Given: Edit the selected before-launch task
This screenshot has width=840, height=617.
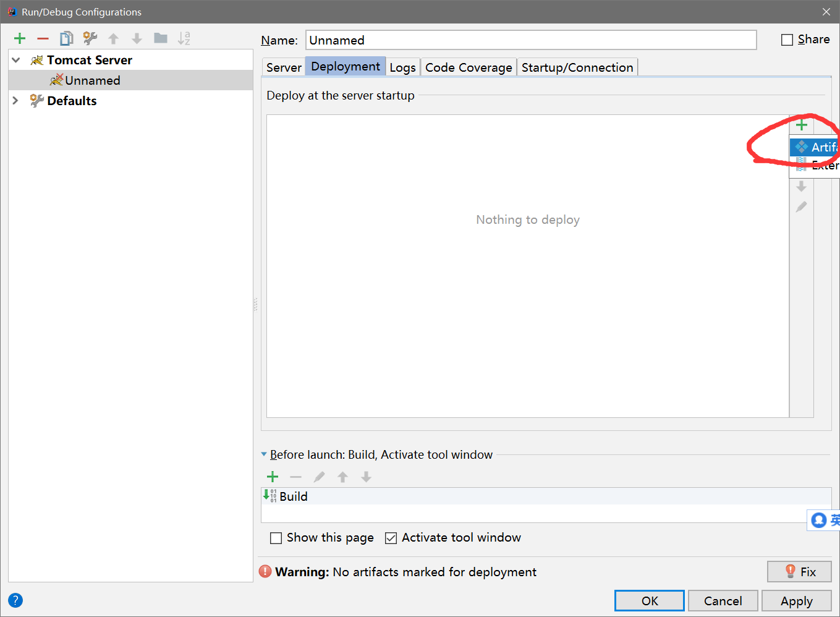Looking at the screenshot, I should click(319, 477).
